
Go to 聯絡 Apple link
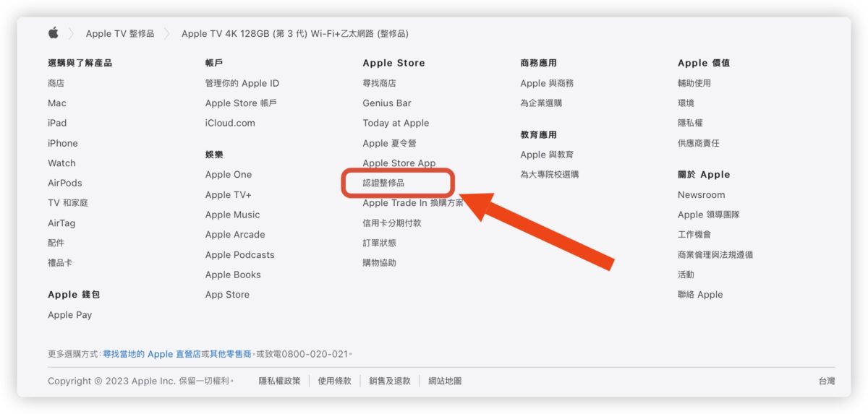coord(700,295)
